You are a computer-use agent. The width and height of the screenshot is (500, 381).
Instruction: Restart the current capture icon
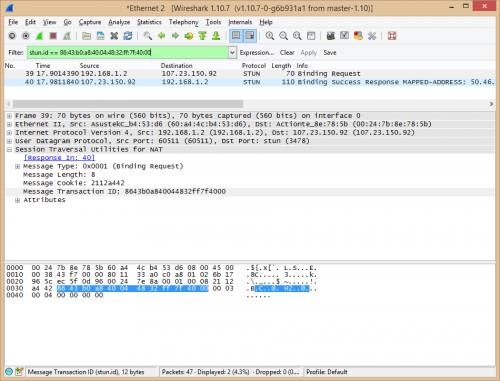point(67,36)
